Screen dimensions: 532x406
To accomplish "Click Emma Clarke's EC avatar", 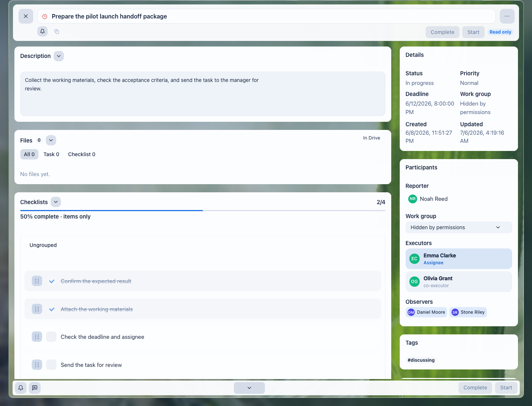I will (x=415, y=259).
